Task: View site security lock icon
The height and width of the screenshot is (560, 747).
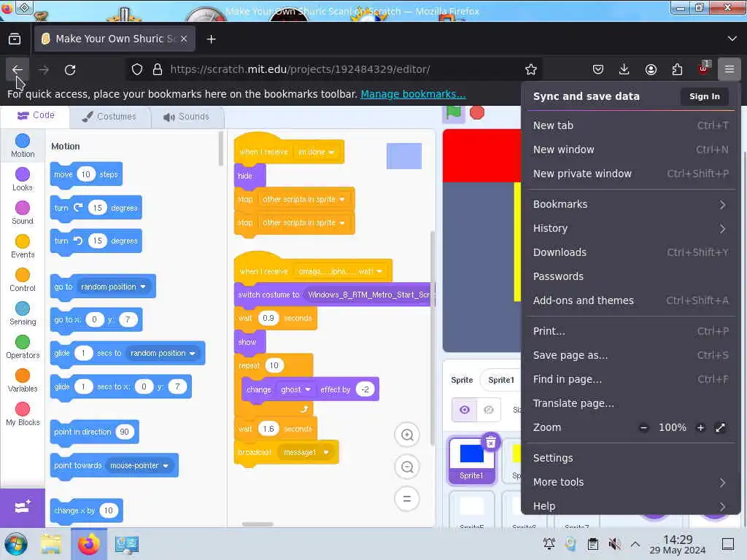Action: [158, 69]
